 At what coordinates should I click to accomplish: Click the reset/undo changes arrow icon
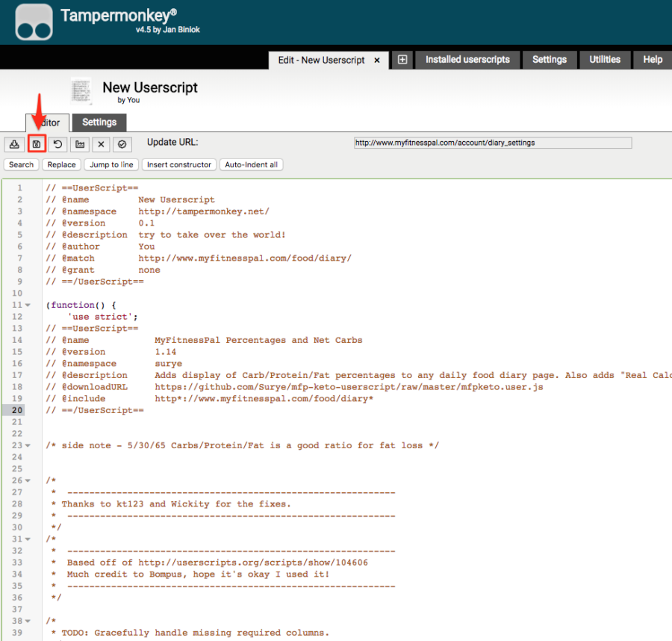(58, 143)
